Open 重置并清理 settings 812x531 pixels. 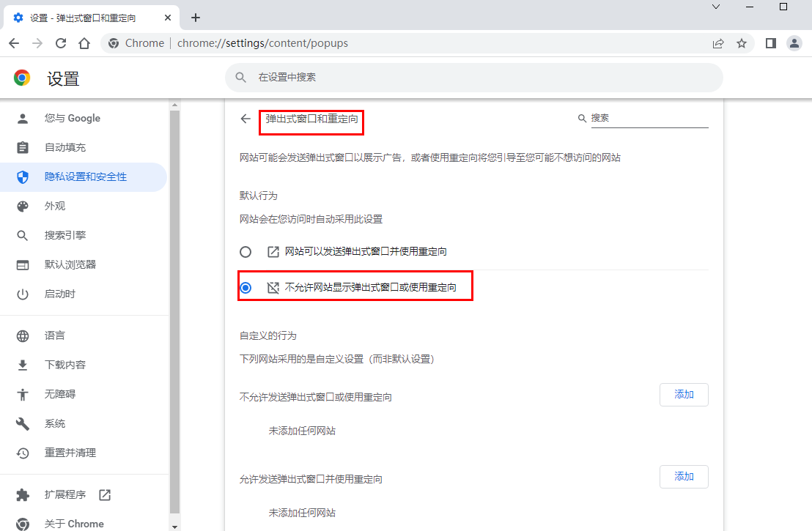(x=83, y=453)
